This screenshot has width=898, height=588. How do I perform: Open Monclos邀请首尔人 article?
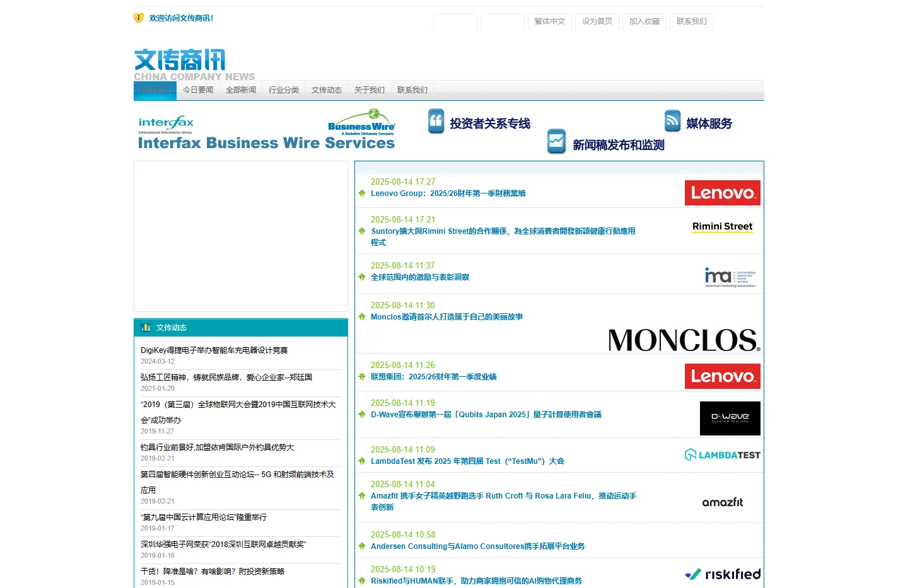(x=447, y=317)
